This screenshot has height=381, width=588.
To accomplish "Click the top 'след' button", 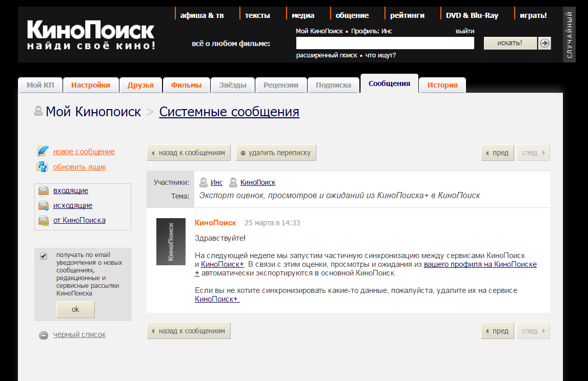I will coord(533,153).
